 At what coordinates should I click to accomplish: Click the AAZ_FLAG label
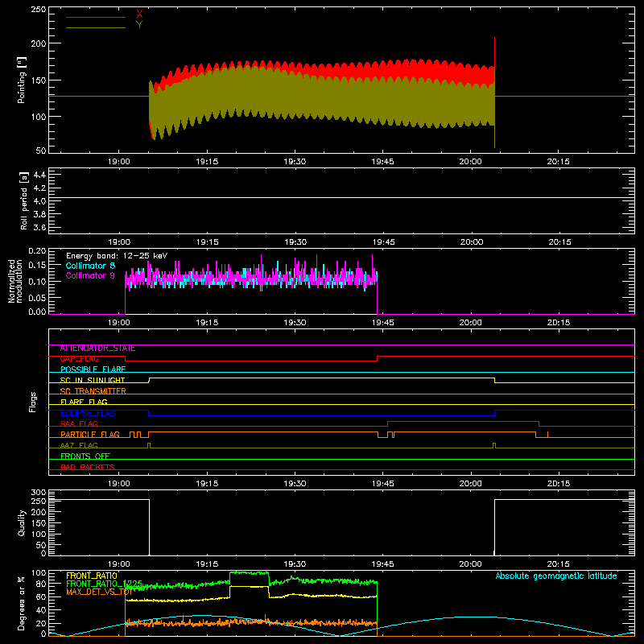79,445
